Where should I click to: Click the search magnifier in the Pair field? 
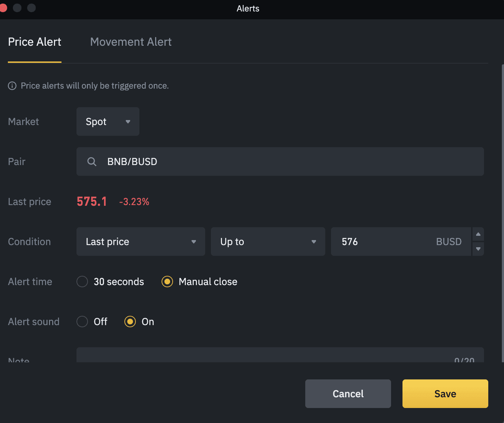tap(92, 161)
